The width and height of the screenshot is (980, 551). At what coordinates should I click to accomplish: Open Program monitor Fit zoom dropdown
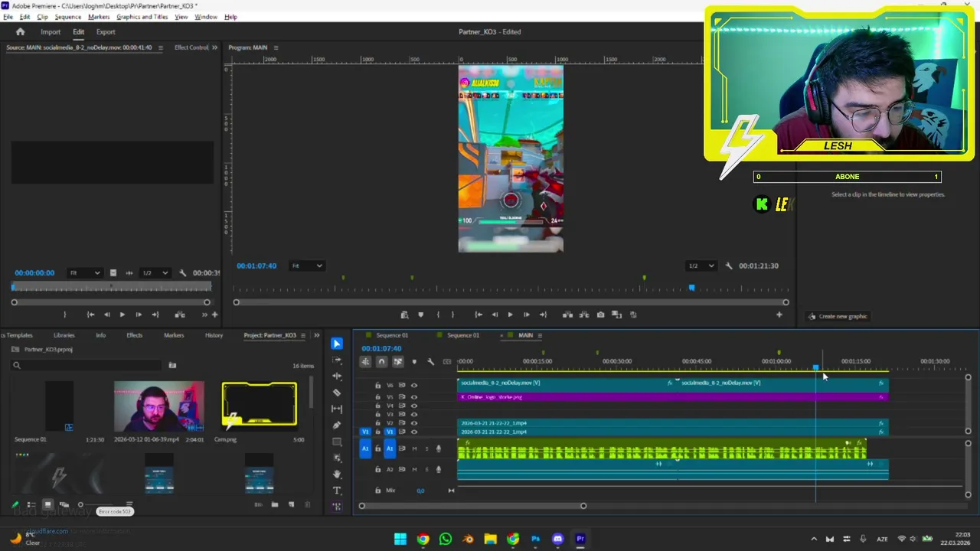(x=307, y=266)
